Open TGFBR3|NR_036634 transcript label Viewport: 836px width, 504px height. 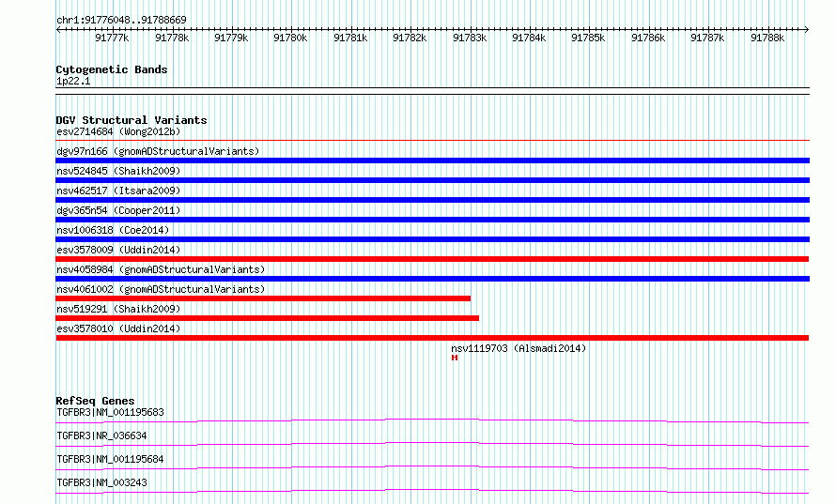101,435
